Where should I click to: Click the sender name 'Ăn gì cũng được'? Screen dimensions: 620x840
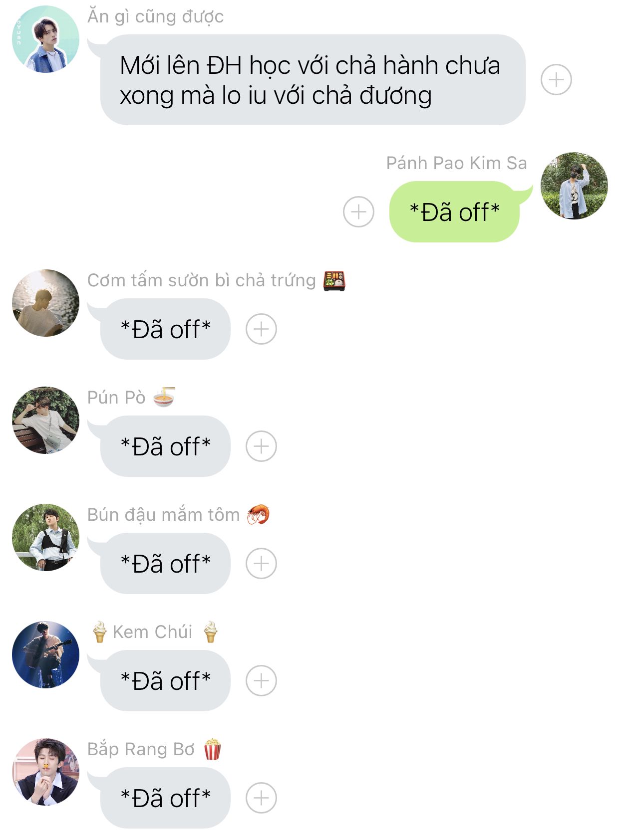pyautogui.click(x=155, y=17)
